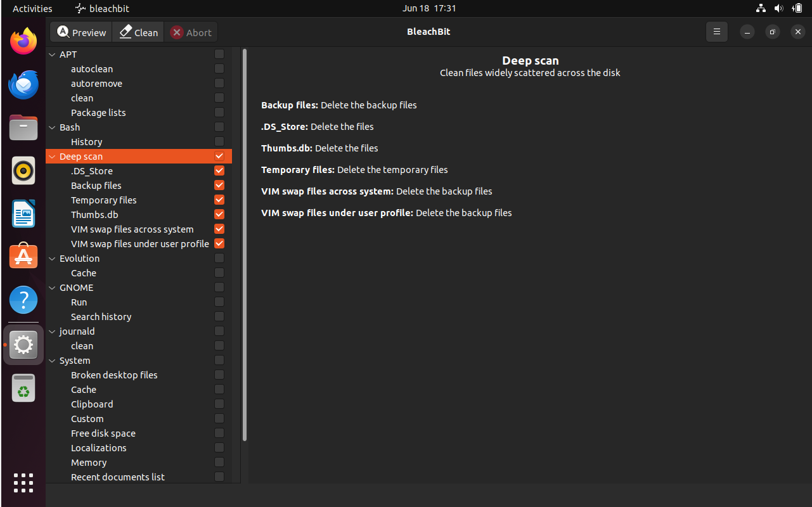Uncheck the .DS_Store cleaner option
The height and width of the screenshot is (507, 812).
[219, 170]
